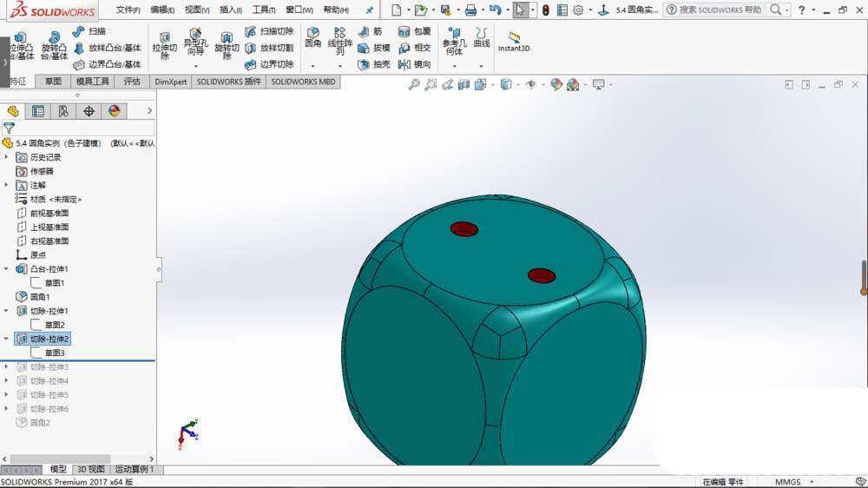Select the 旋转凸台/基体 revolve boss tool
The width and height of the screenshot is (868, 488).
[54, 46]
